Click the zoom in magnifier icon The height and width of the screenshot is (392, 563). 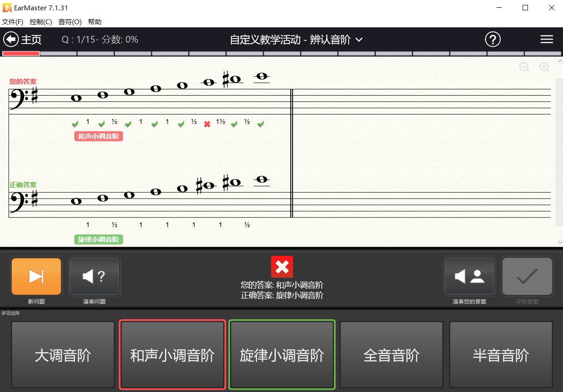544,67
